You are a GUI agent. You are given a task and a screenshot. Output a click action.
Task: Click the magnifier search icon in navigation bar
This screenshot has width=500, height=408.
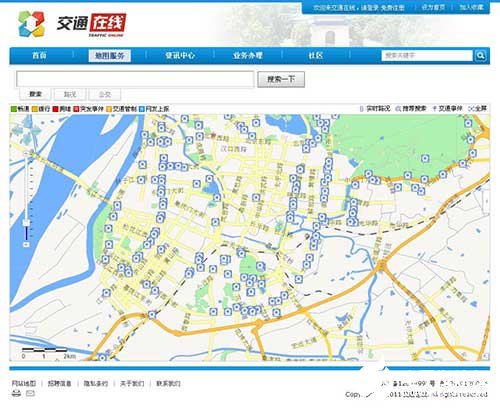click(480, 55)
